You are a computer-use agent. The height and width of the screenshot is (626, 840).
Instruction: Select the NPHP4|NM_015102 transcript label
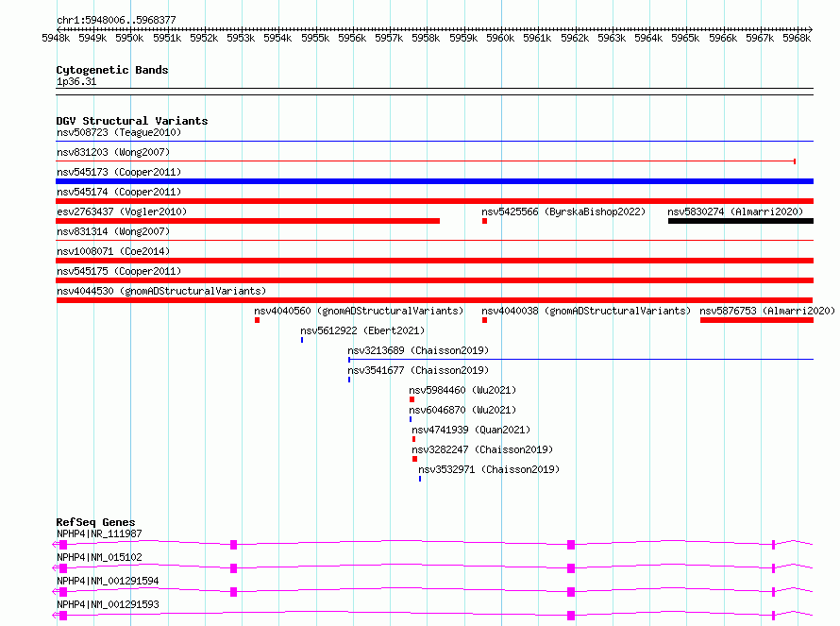pos(99,557)
